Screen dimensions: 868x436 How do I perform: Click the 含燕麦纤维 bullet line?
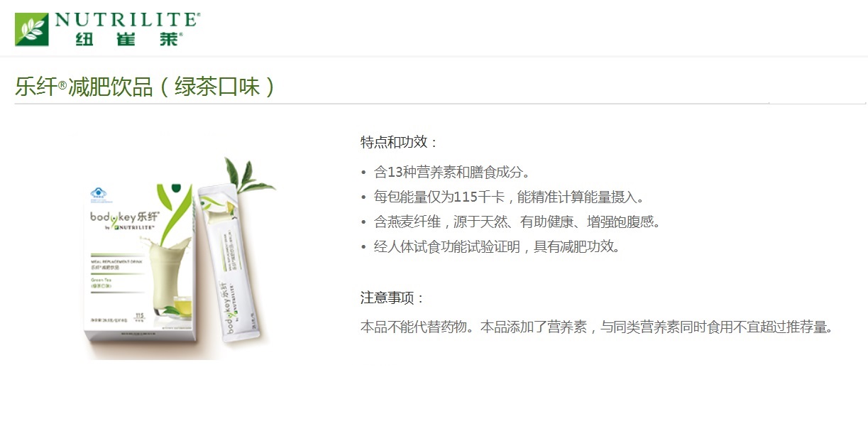(x=517, y=222)
